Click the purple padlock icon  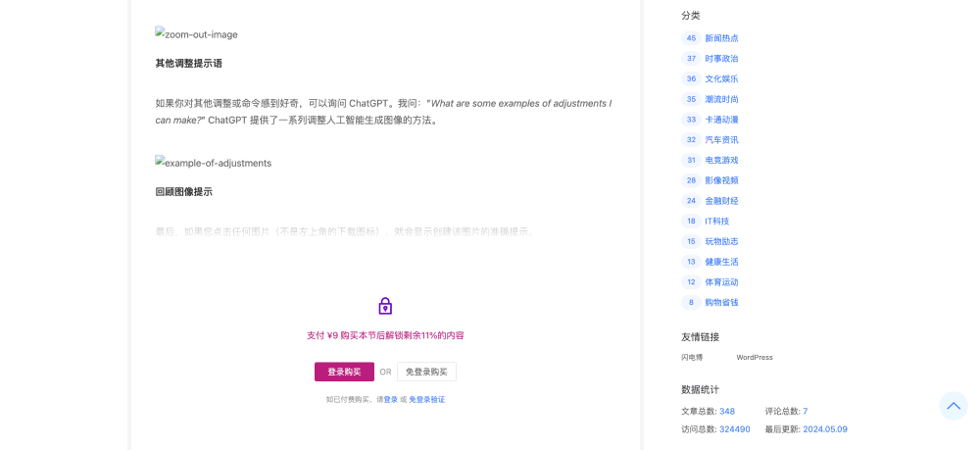tap(385, 306)
